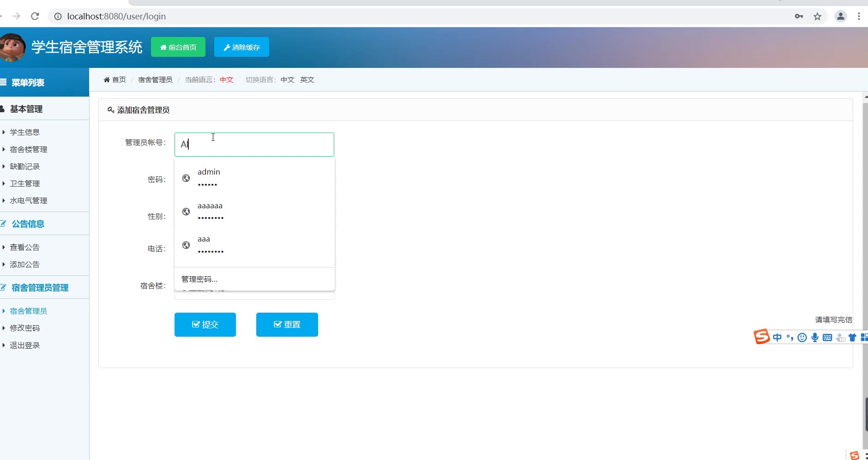Click the 前台首页 green button
The image size is (868, 460).
click(178, 47)
